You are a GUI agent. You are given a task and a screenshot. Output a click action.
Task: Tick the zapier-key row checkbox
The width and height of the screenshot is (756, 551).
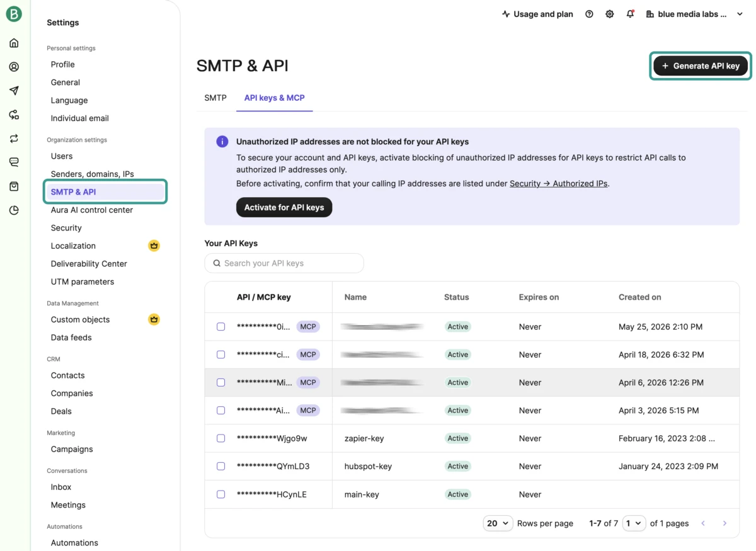(x=221, y=438)
